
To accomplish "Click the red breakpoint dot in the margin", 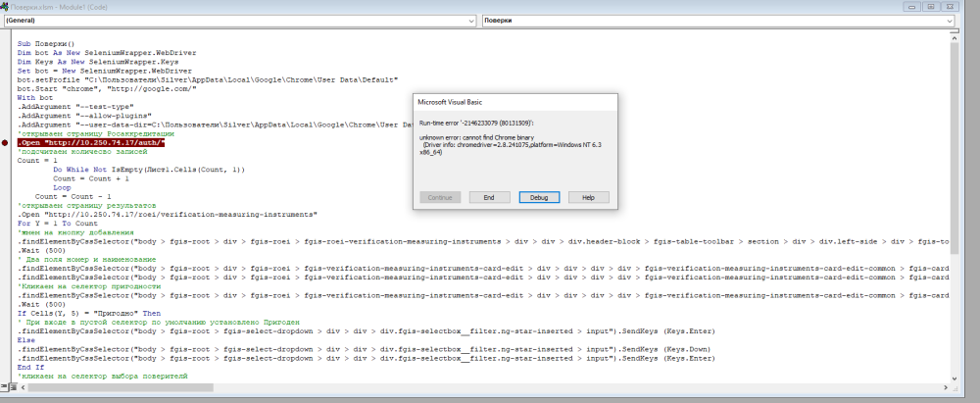I will click(7, 143).
